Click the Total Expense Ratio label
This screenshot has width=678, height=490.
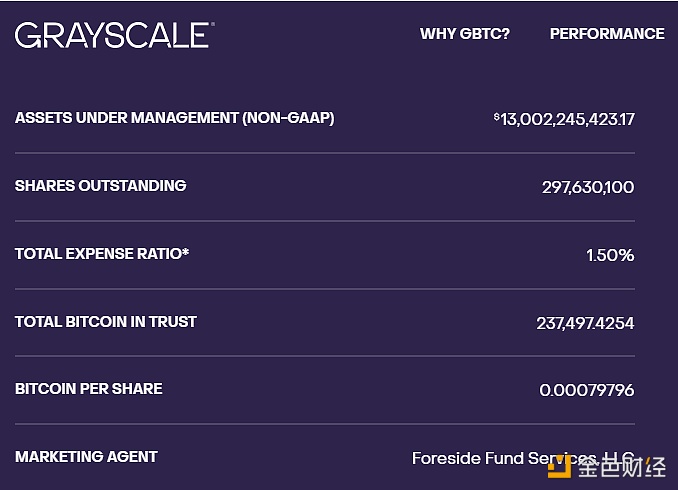(x=102, y=253)
